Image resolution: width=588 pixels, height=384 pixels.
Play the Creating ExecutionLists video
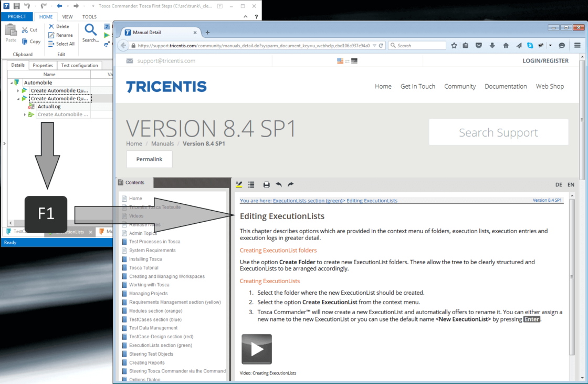[x=257, y=349]
